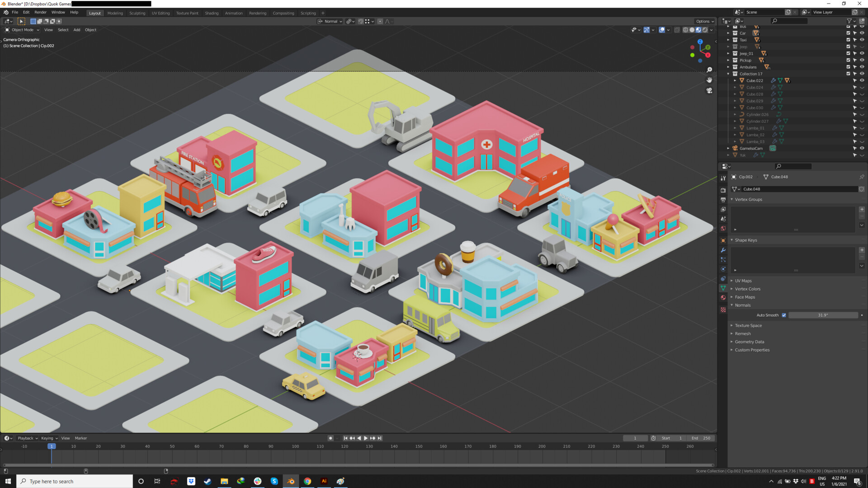Open the Outliner filter options funnel
Viewport: 868px width, 488px height.
[x=850, y=21]
